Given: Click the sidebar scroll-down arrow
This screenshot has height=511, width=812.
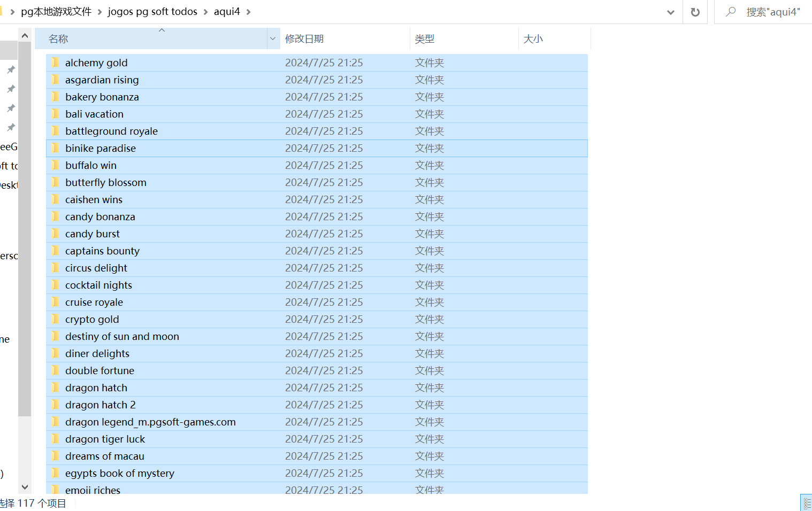Looking at the screenshot, I should [25, 487].
